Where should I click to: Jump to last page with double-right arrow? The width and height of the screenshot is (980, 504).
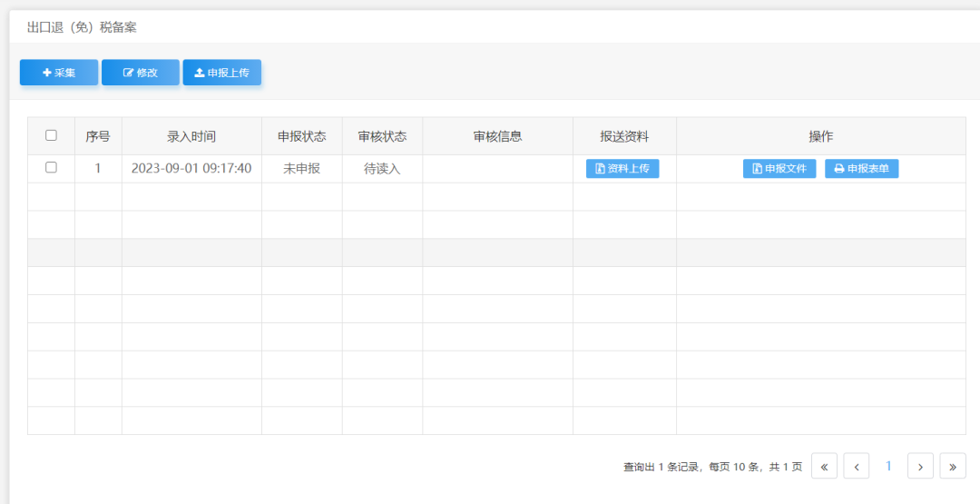tap(953, 466)
